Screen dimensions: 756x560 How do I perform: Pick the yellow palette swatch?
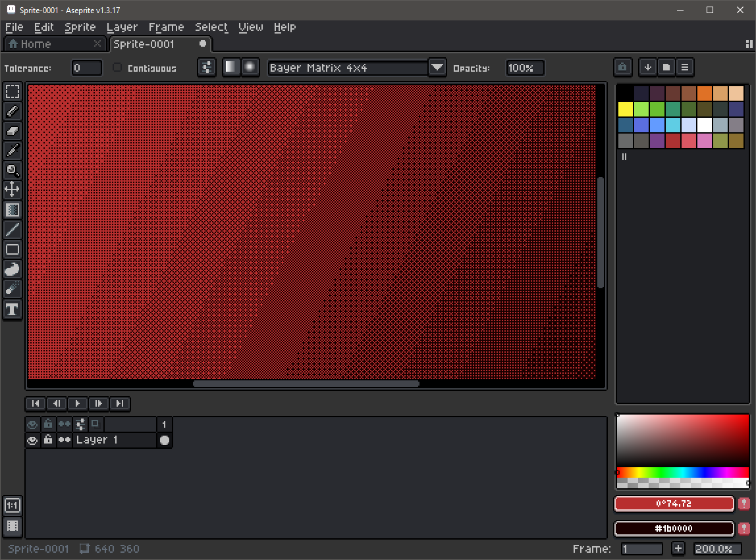(626, 109)
